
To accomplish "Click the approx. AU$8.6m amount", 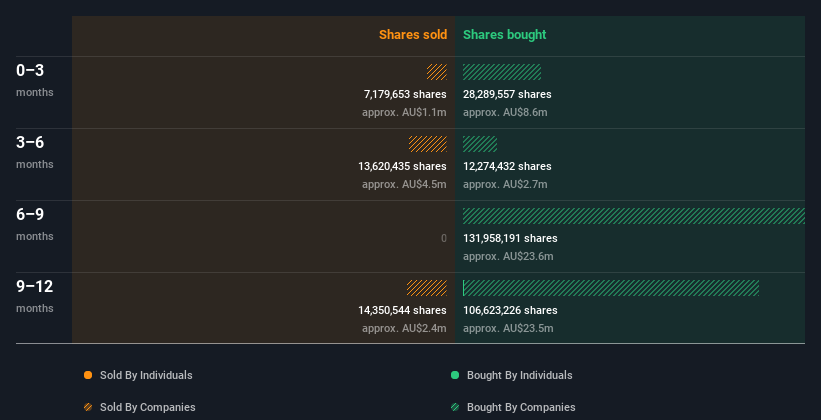I will [505, 112].
